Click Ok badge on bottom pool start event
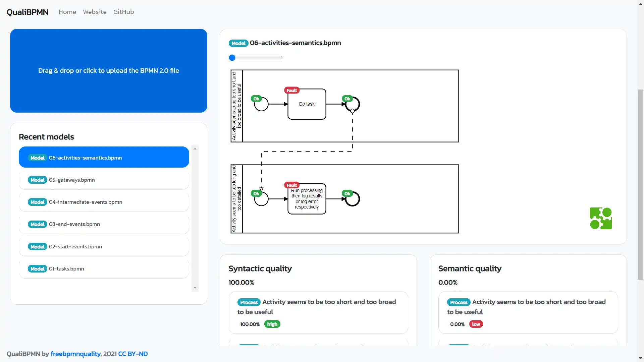This screenshot has height=362, width=644. pyautogui.click(x=256, y=193)
